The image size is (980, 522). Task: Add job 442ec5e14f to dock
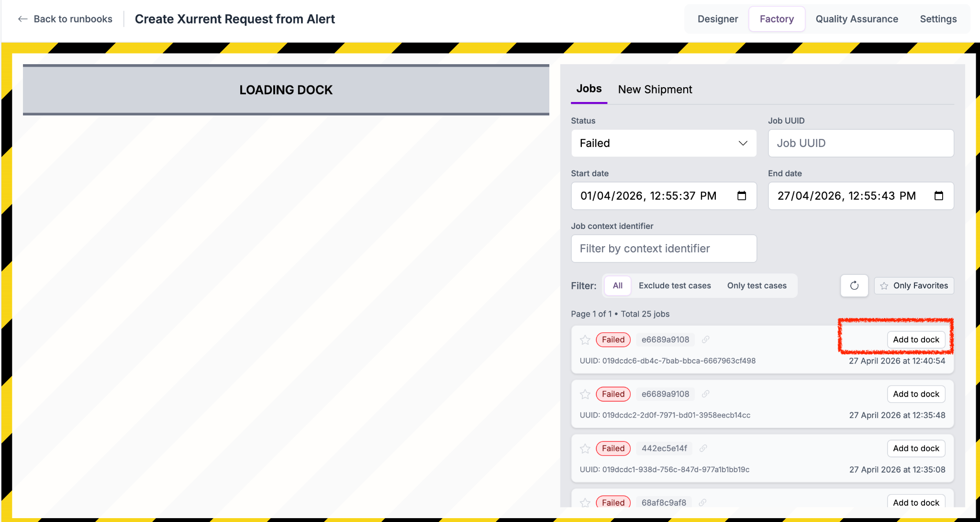click(x=916, y=449)
